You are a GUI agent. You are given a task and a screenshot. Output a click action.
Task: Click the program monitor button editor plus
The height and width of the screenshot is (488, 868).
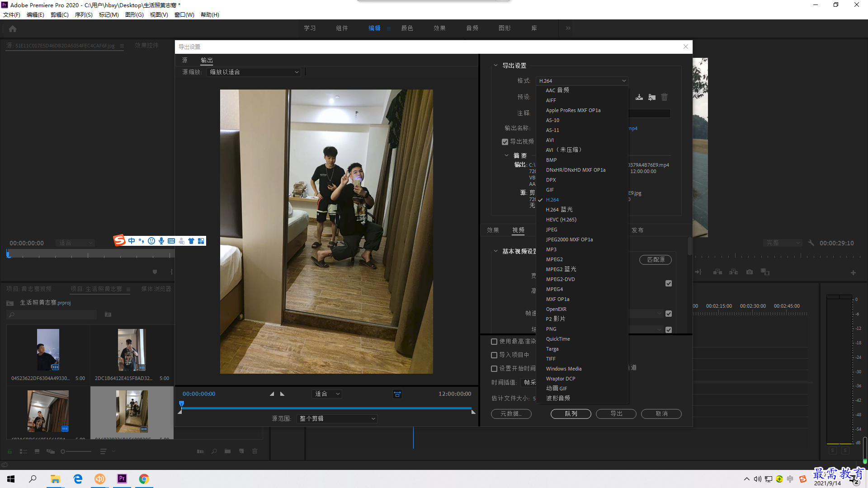(x=853, y=272)
